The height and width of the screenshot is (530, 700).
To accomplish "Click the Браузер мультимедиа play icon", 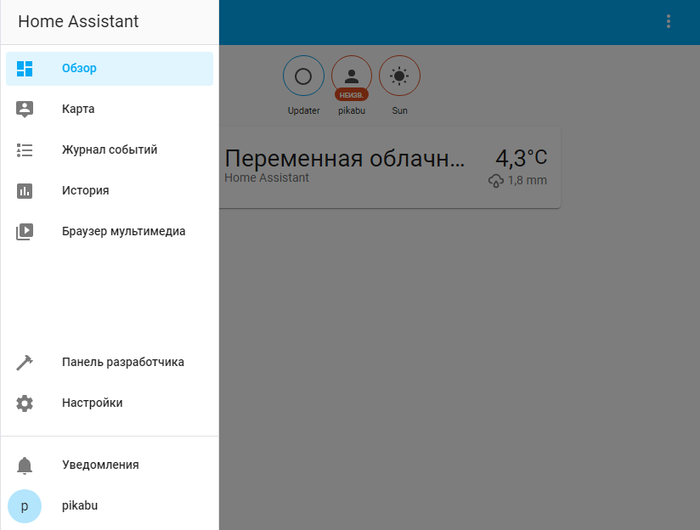I will coord(25,231).
